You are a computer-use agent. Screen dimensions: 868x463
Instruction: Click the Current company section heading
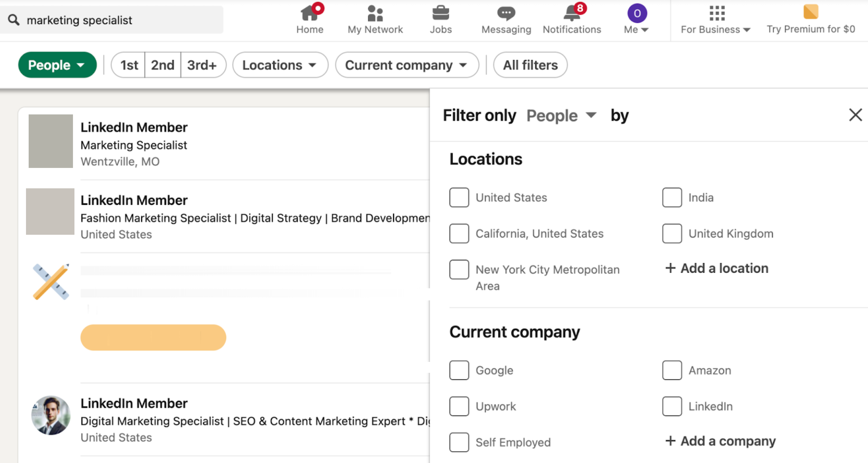pyautogui.click(x=515, y=332)
